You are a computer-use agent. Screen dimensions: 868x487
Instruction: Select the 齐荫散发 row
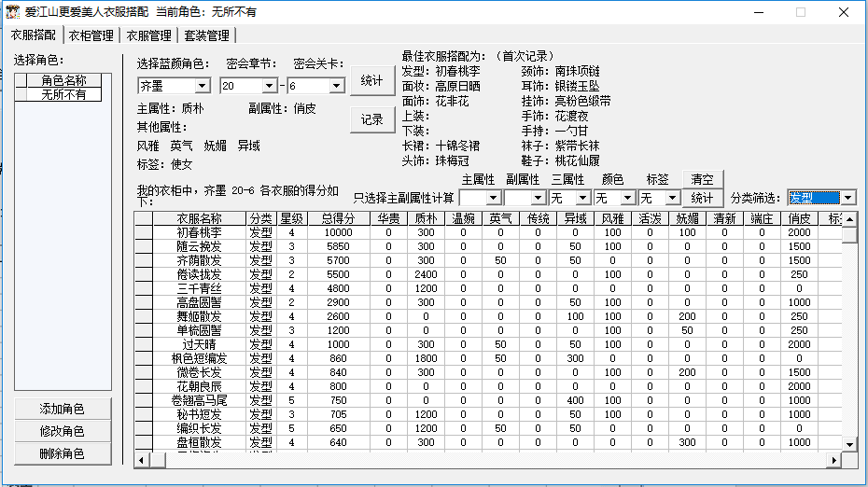(x=488, y=260)
